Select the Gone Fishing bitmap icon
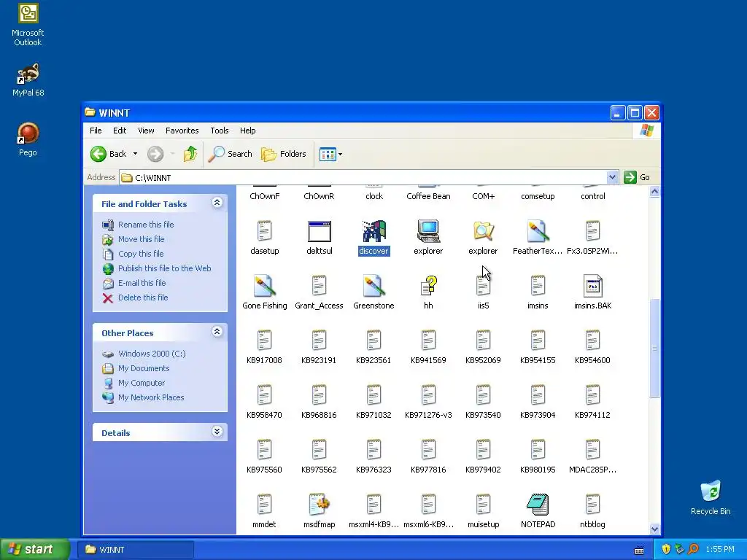This screenshot has height=560, width=747. pyautogui.click(x=264, y=286)
